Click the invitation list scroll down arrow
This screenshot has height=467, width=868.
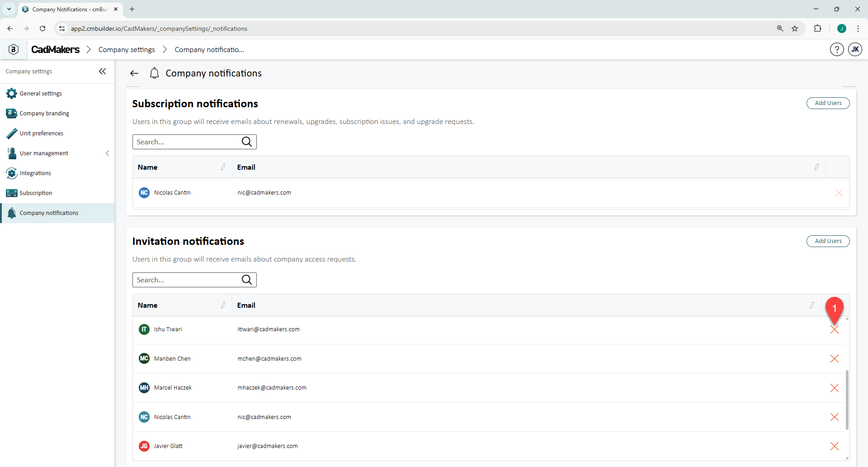click(847, 458)
